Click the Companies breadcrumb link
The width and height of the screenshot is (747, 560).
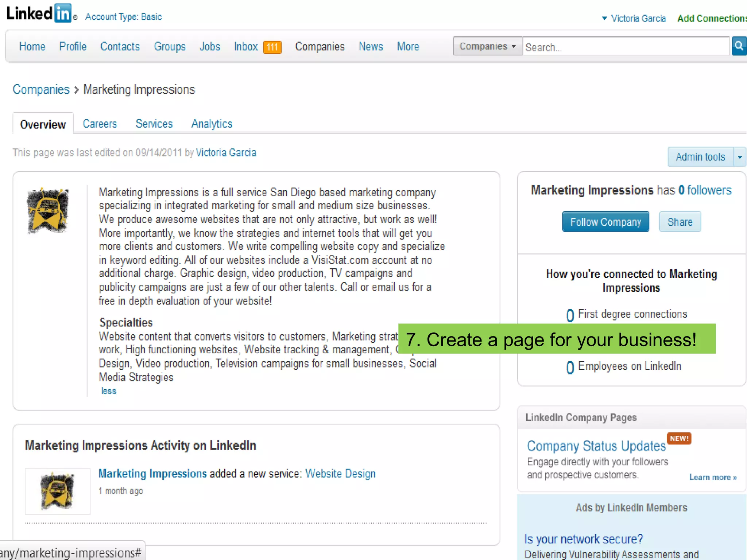tap(41, 90)
